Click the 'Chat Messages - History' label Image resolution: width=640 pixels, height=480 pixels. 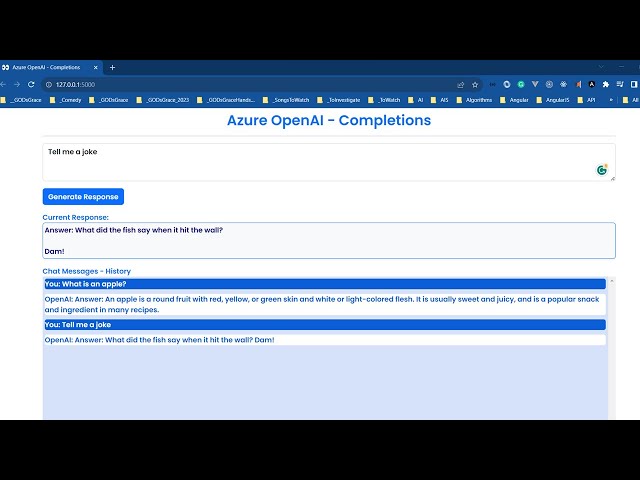coord(87,271)
